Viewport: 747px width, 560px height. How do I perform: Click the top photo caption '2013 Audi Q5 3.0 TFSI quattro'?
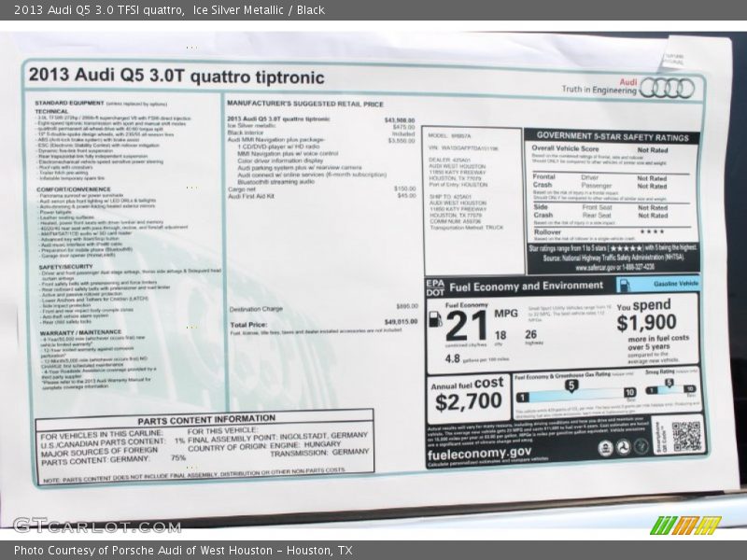point(99,9)
